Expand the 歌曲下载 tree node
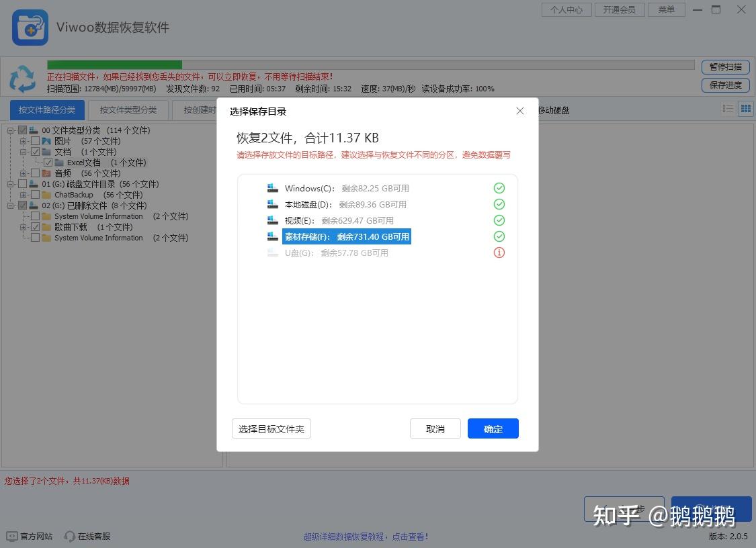The width and height of the screenshot is (756, 548). (23, 227)
